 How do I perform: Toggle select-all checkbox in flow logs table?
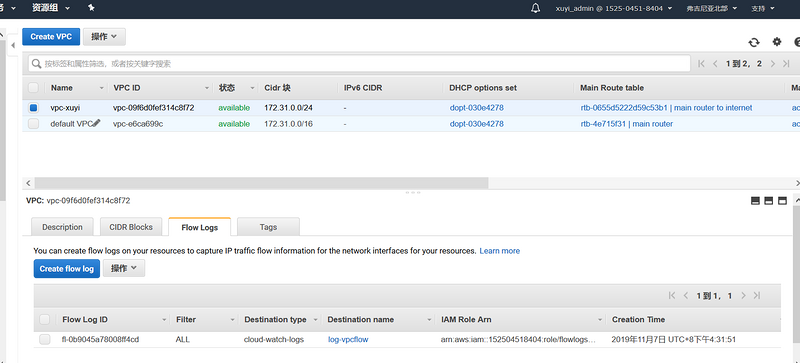44,320
